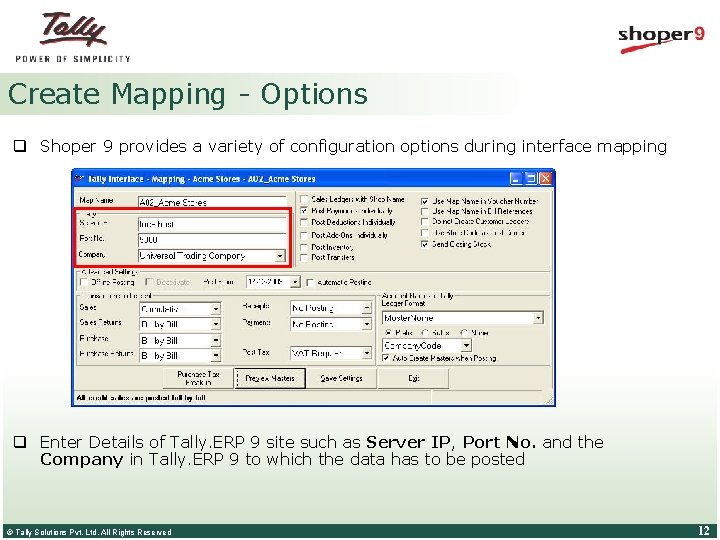The image size is (720, 540).
Task: Uncheck Auto Create Masters when Posting
Action: (x=386, y=358)
